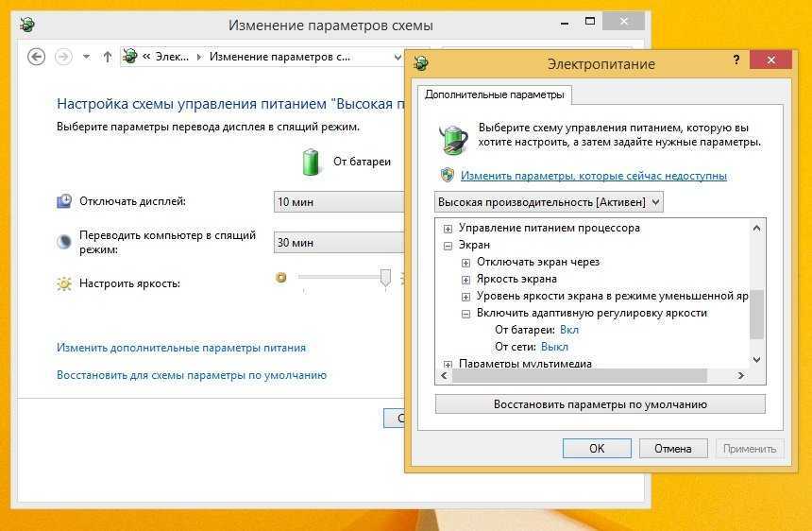Viewport: 812px width, 531px height.
Task: Click the power plug battery icon in dialog
Action: [453, 139]
